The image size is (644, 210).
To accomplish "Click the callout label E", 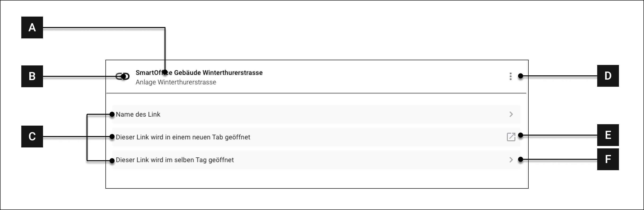I will pyautogui.click(x=608, y=135).
